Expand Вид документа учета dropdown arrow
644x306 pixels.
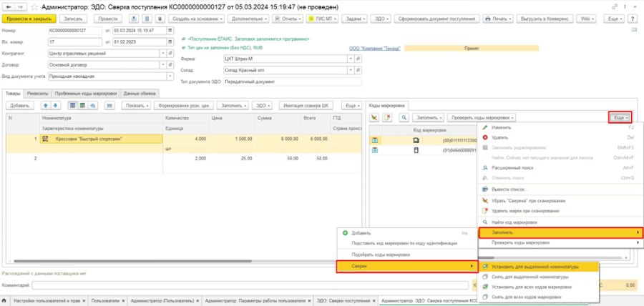[170, 76]
